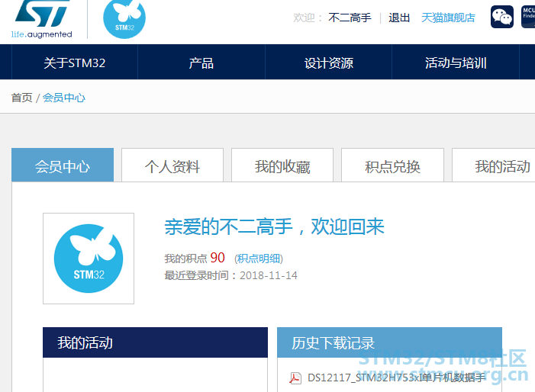Open the 天猫旗舰店 link
The height and width of the screenshot is (392, 535).
click(448, 18)
